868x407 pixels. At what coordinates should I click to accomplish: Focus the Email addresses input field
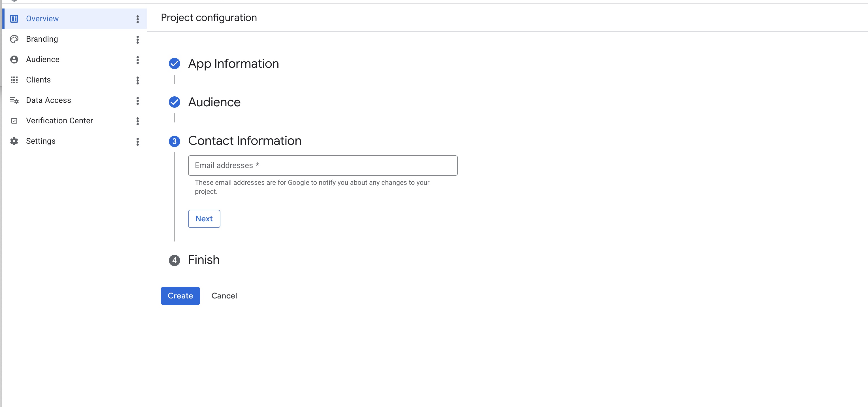click(322, 165)
